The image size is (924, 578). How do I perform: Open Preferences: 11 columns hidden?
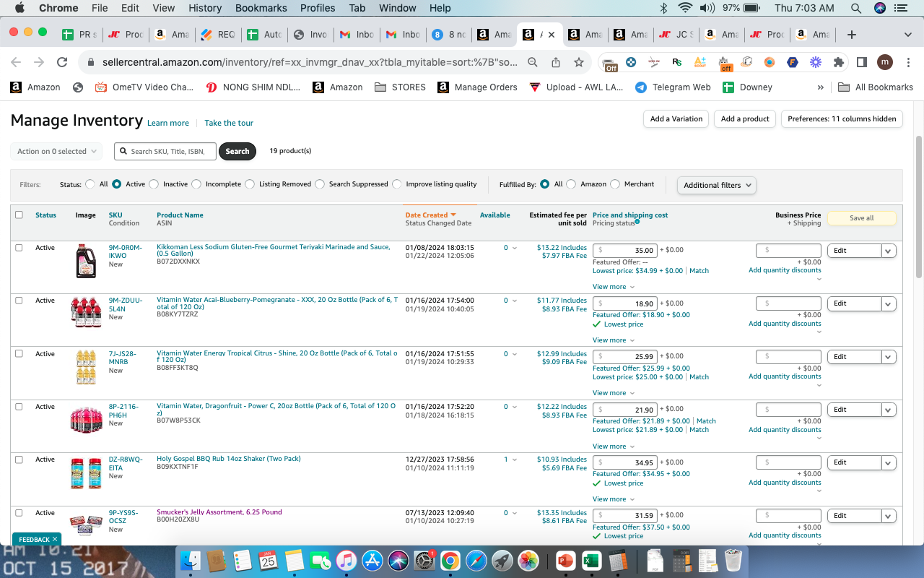[x=842, y=119]
